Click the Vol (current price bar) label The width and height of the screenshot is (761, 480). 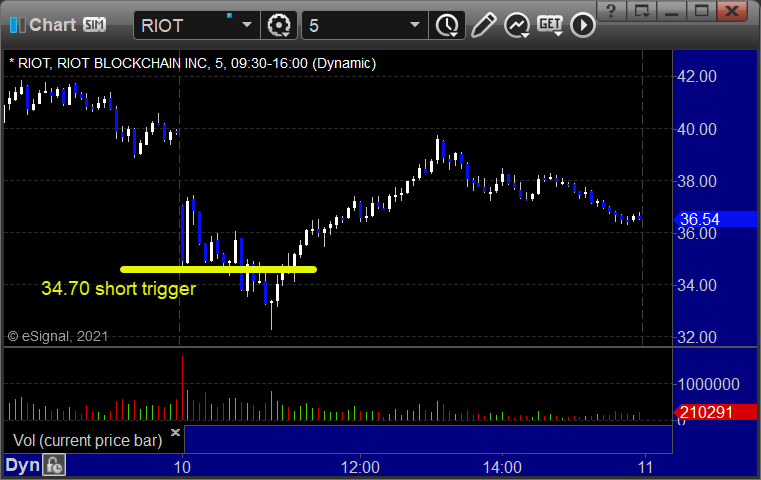(87, 441)
